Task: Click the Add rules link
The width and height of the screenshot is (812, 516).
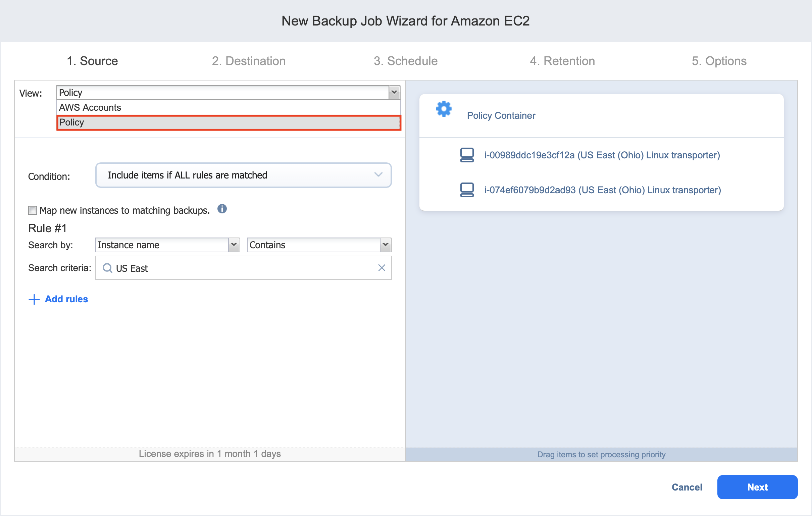Action: point(66,299)
